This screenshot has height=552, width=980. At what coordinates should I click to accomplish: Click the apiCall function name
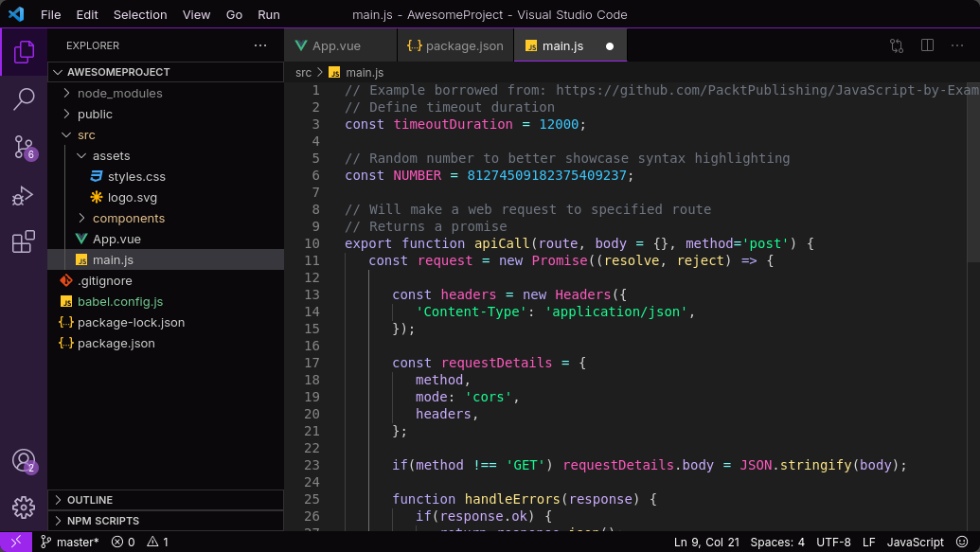502,243
